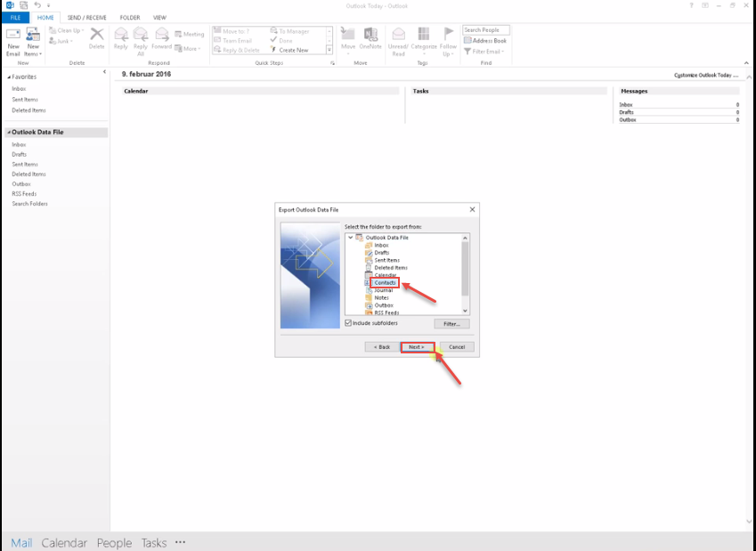Click the folder list vertical scrollbar

[x=465, y=267]
